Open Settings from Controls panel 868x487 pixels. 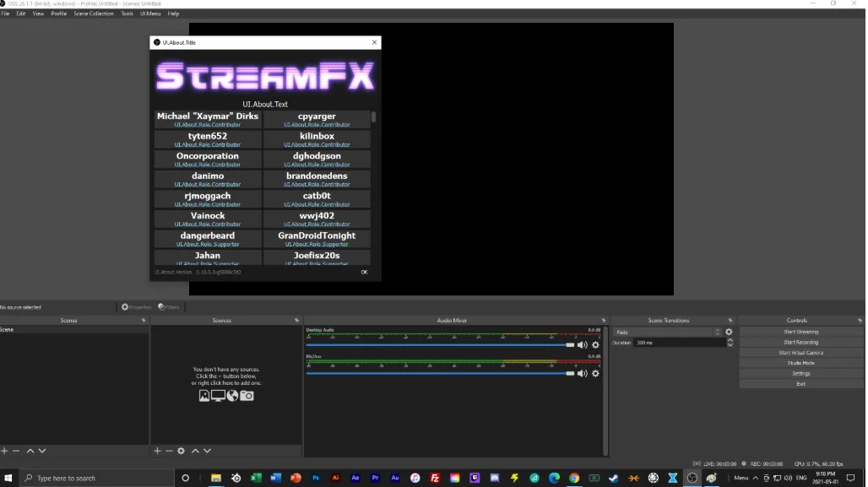click(x=801, y=374)
